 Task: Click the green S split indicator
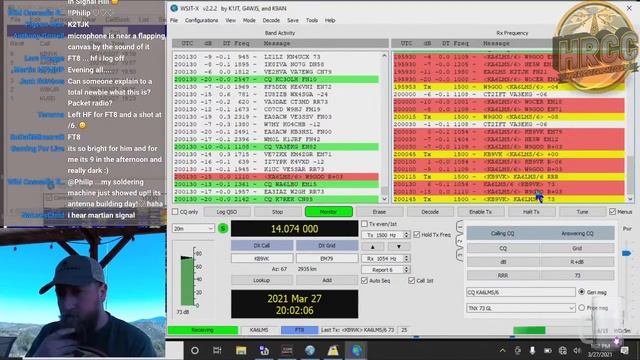(x=223, y=229)
